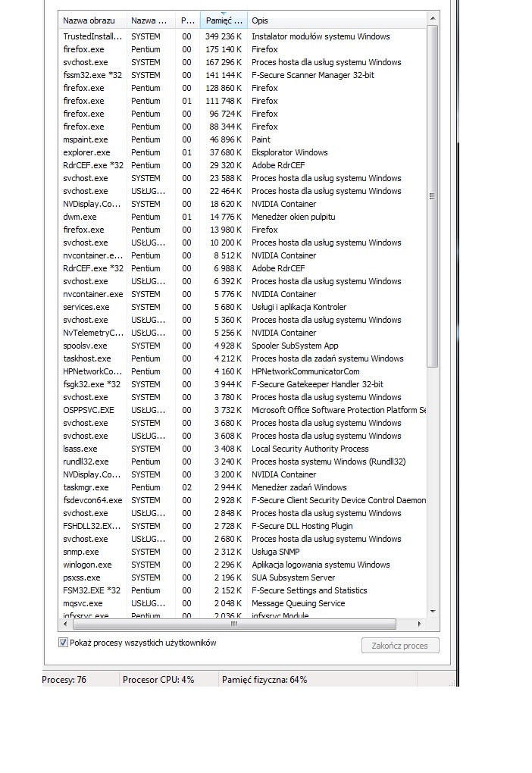Click the vertical scrollbar thumb

coord(433,196)
